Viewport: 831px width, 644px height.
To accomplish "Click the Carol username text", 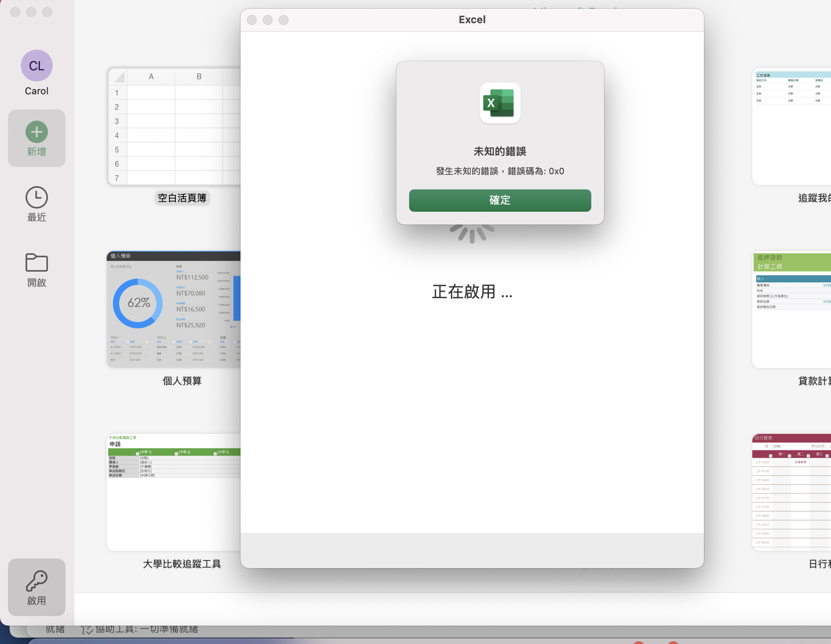I will point(37,91).
